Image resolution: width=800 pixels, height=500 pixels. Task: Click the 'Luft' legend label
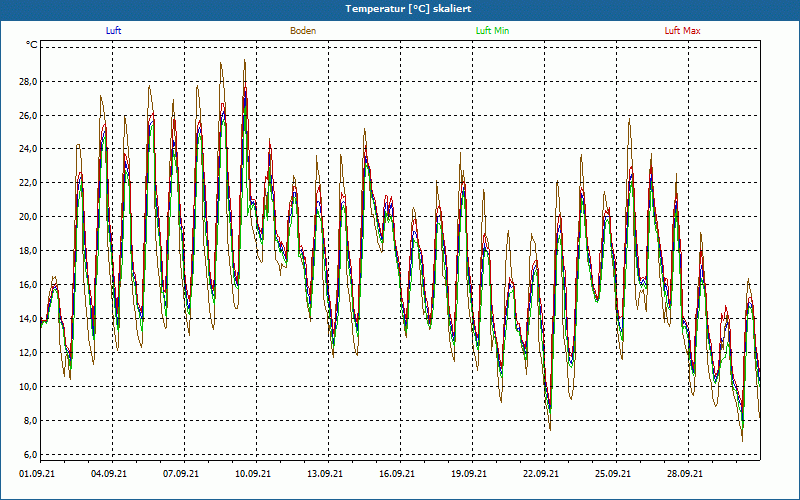point(113,31)
